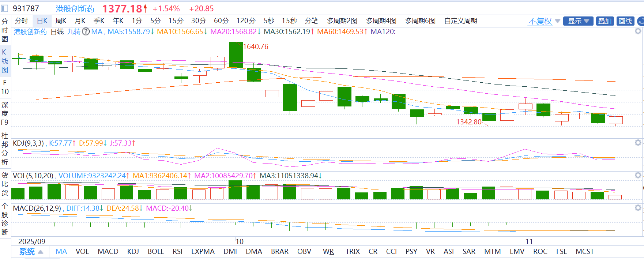Select the DMA indicator tab

pos(254,252)
